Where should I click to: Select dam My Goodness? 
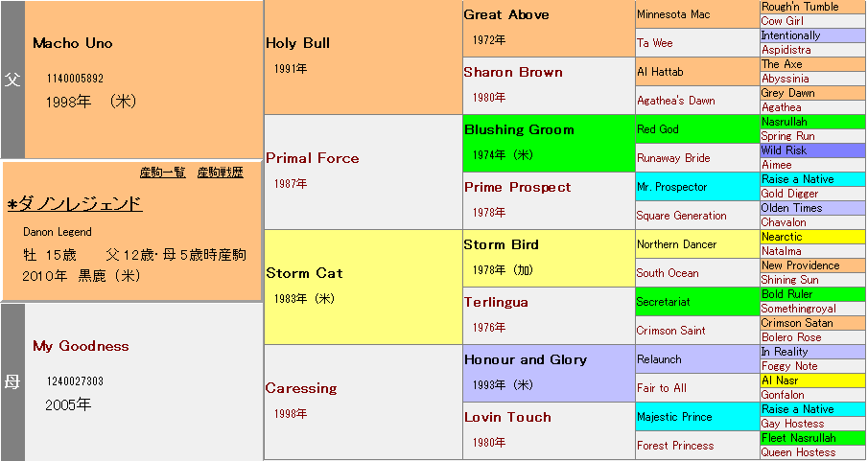(x=80, y=346)
